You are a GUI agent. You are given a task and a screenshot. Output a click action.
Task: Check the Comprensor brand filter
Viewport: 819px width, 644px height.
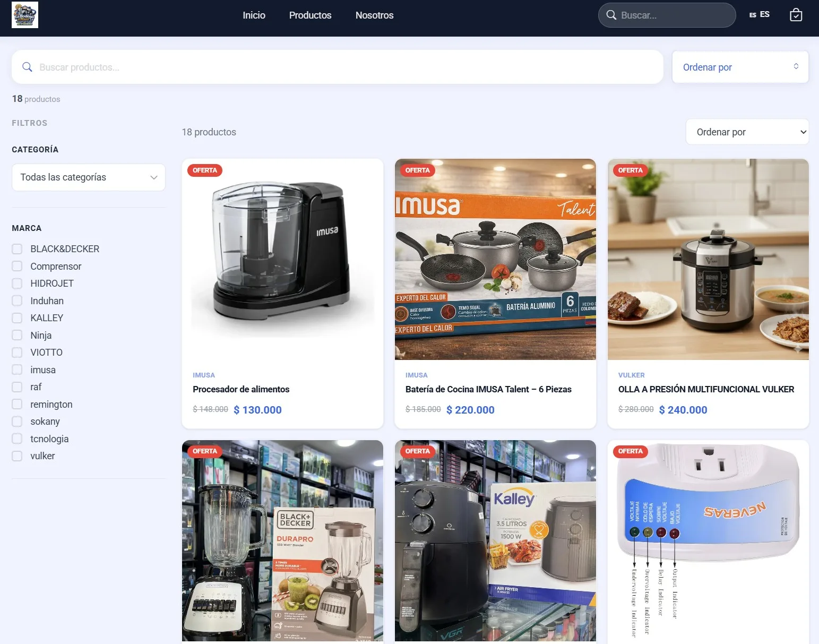[x=17, y=266]
